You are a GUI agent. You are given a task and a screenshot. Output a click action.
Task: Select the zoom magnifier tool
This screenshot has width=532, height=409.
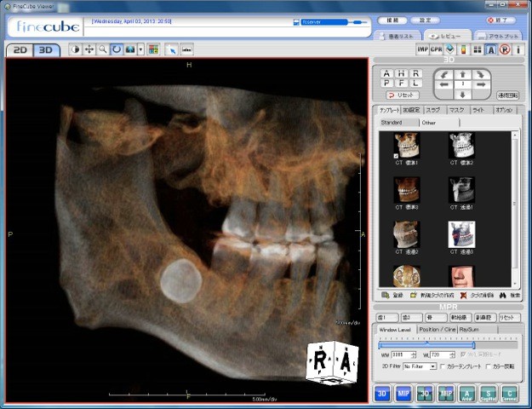pyautogui.click(x=102, y=49)
